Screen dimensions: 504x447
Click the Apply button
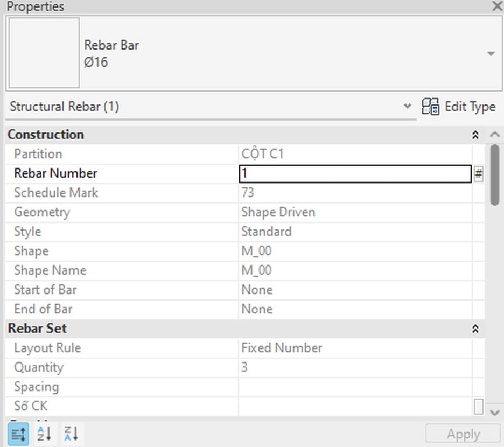click(463, 434)
